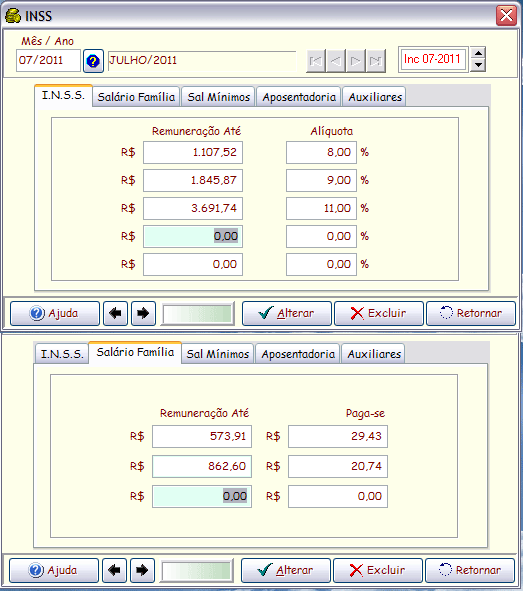Open Aposentadoria tab in lower panel
Screen dimensions: 523x591
298,354
